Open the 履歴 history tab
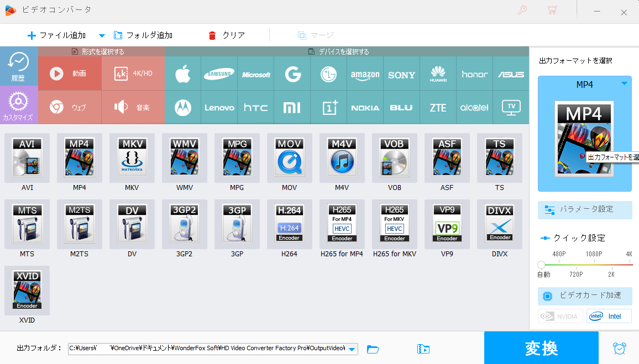This screenshot has height=364, width=639. [19, 66]
